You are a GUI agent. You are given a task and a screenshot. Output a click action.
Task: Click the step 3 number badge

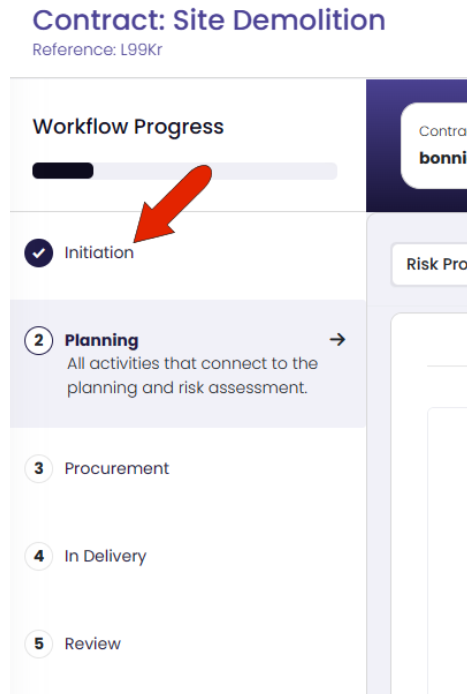click(x=39, y=468)
